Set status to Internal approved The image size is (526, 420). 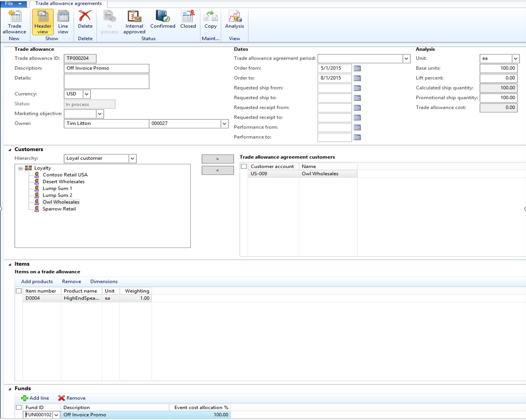click(x=134, y=22)
